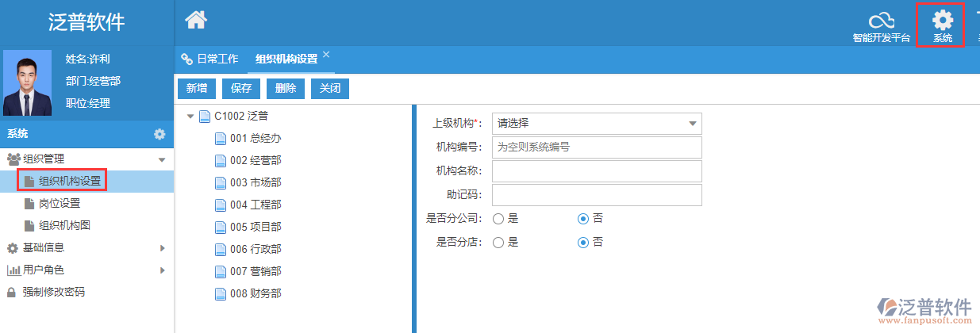Click the 保存 button
The height and width of the screenshot is (333, 980).
coord(241,89)
